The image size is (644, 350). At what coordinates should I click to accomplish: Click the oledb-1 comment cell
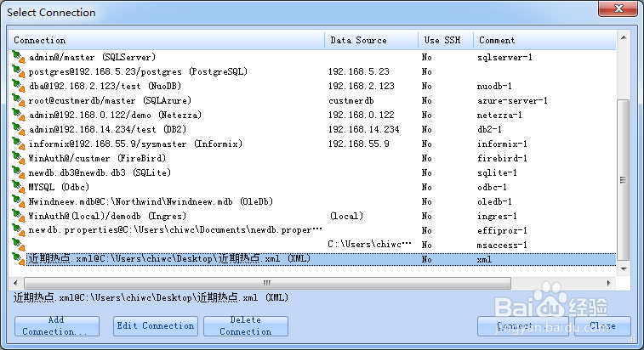494,201
